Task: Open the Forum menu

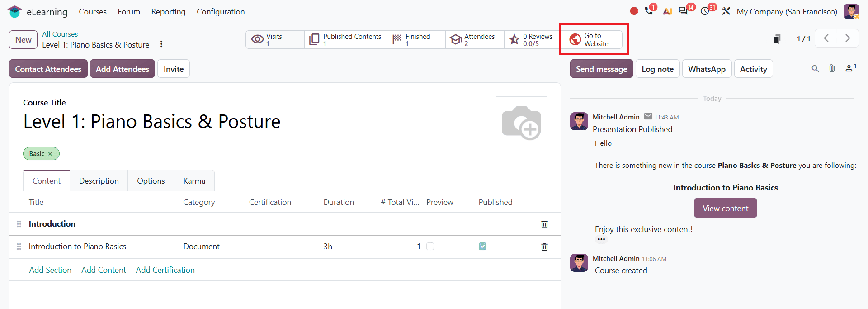Action: [129, 12]
